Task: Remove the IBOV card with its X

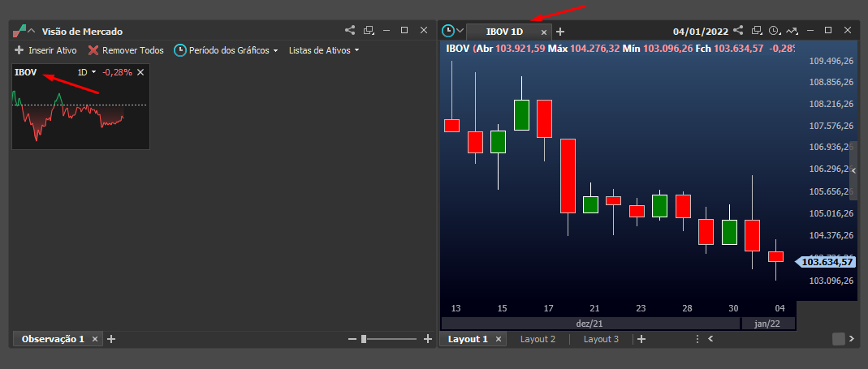Action: coord(140,72)
